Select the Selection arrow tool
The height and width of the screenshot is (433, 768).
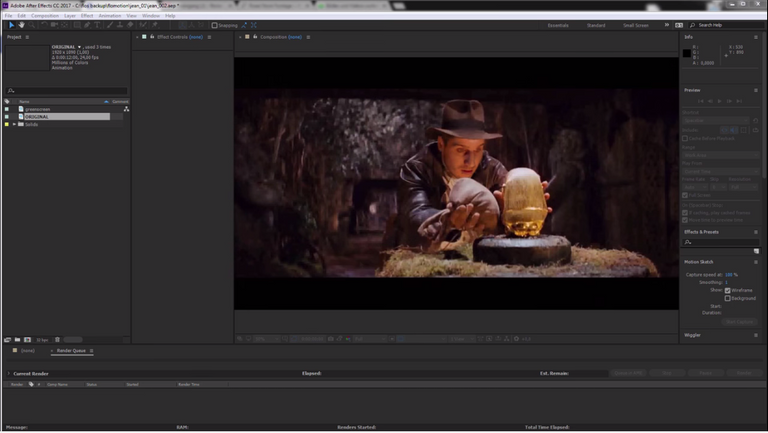click(x=11, y=25)
